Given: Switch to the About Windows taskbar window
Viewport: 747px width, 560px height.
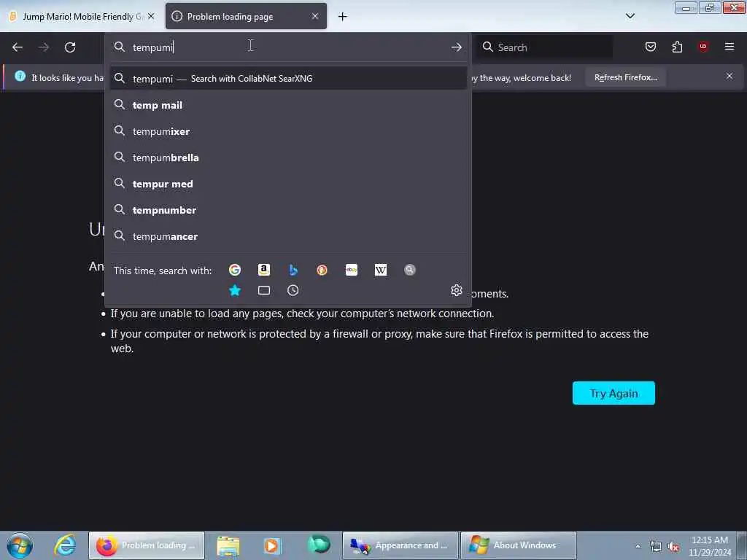Looking at the screenshot, I should click(519, 545).
